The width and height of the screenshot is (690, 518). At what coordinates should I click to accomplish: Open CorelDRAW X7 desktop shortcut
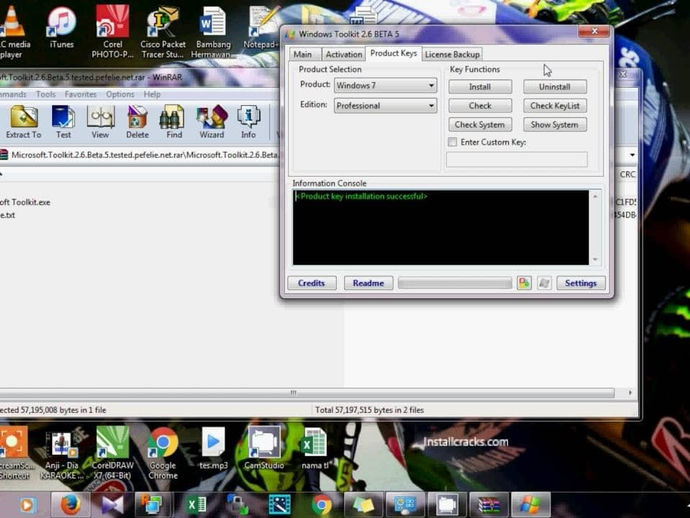(x=113, y=453)
